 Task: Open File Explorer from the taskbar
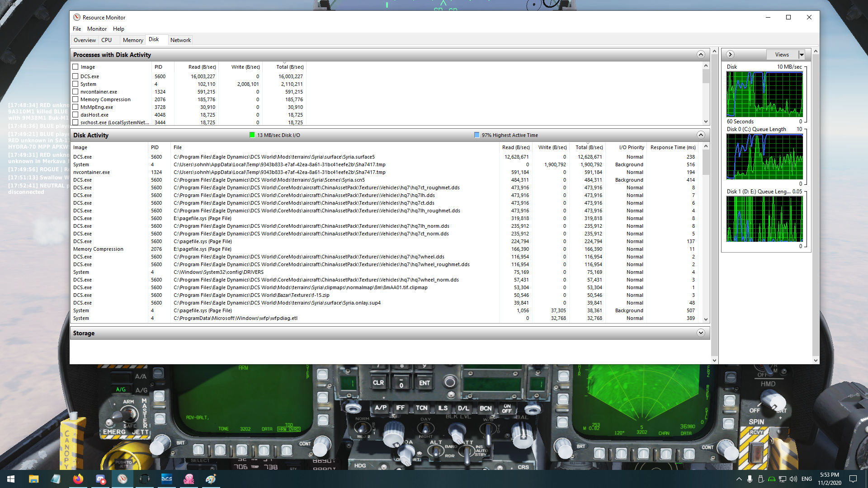tap(34, 479)
